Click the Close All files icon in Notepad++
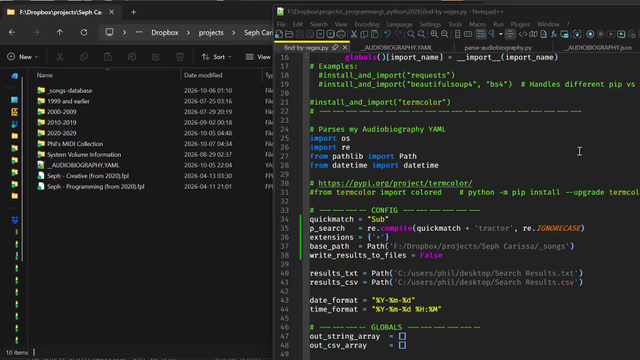640x360 pixels. point(330,34)
